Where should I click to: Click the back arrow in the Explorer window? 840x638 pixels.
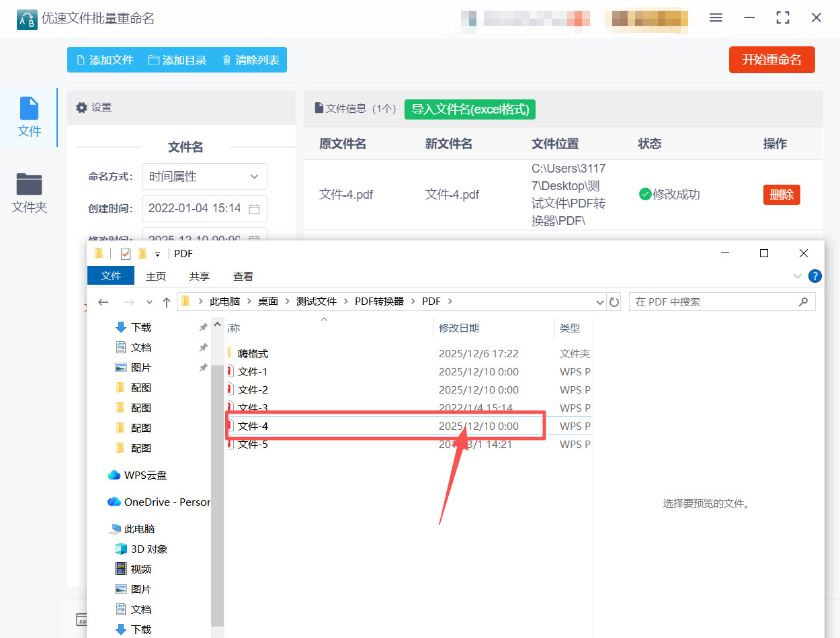pyautogui.click(x=102, y=302)
